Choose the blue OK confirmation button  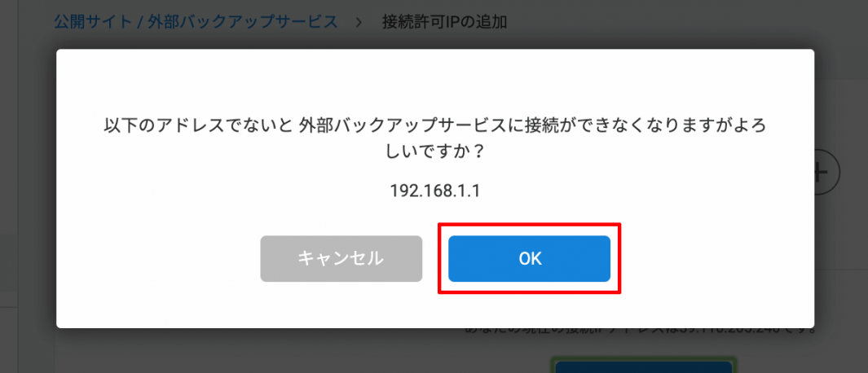(529, 258)
